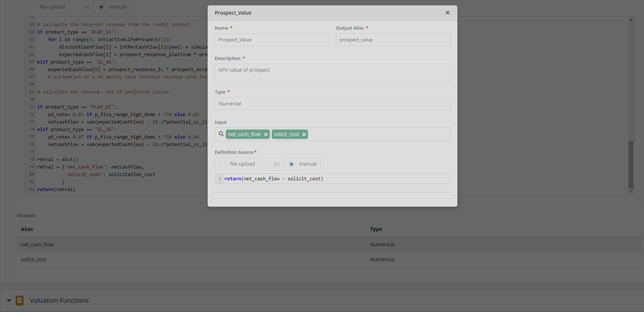The width and height of the screenshot is (644, 312).
Task: Close the Prospect_Value dialog
Action: point(447,13)
